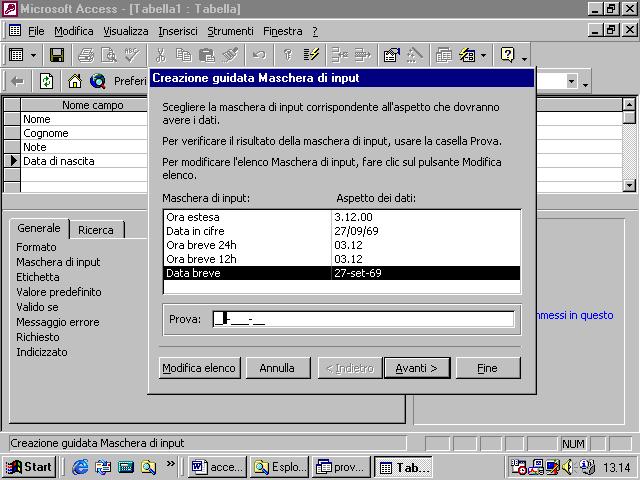Click the Undo arrow icon
The height and width of the screenshot is (480, 640).
click(259, 55)
